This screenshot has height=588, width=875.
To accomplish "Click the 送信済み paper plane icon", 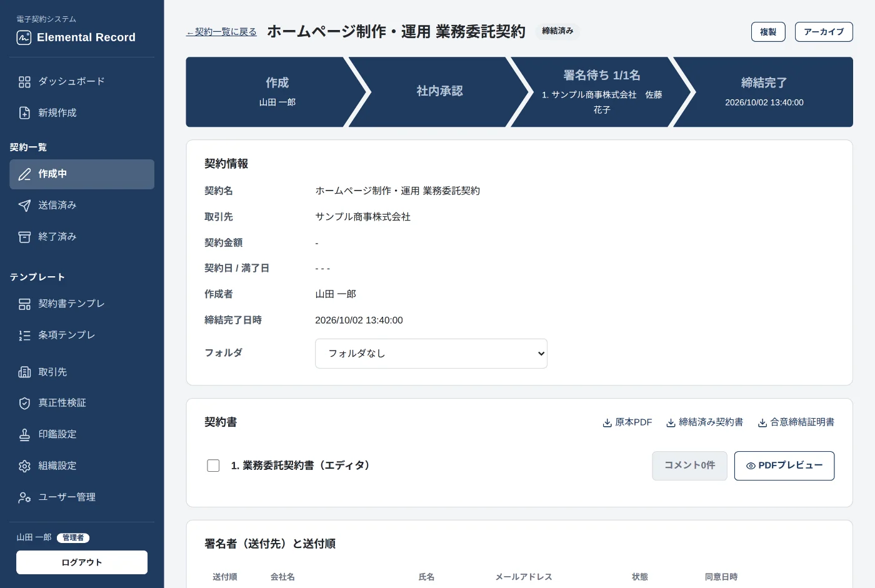I will click(24, 206).
